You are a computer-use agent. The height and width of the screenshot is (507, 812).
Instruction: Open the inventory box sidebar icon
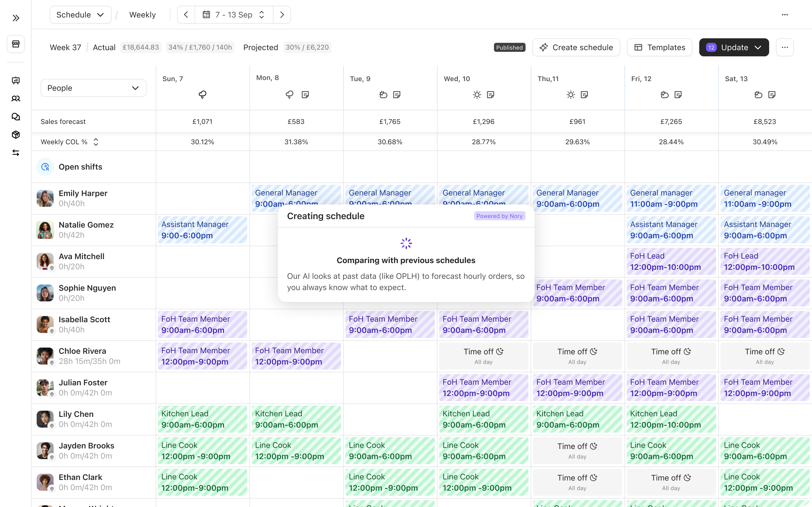[16, 135]
